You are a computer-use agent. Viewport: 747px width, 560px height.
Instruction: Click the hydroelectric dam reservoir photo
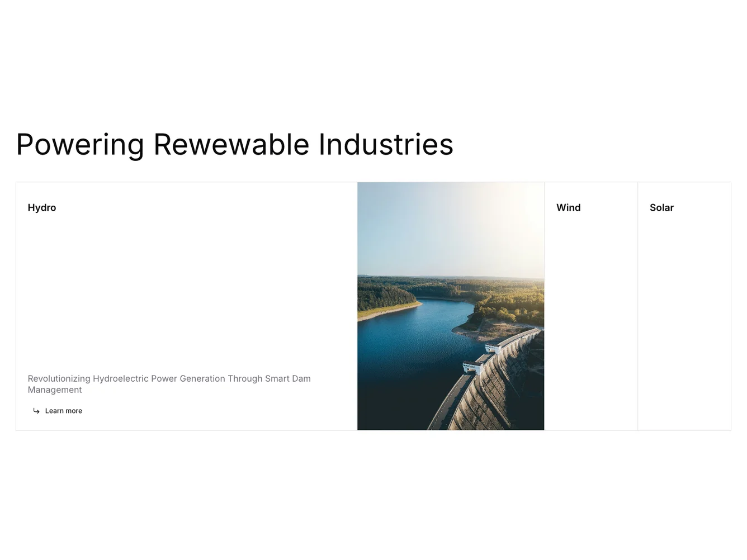coord(451,306)
